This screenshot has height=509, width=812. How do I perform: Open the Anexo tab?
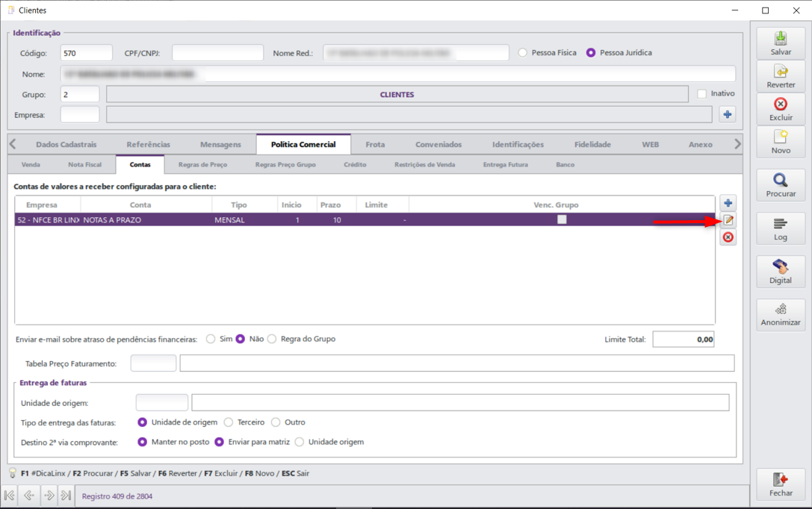(x=700, y=144)
